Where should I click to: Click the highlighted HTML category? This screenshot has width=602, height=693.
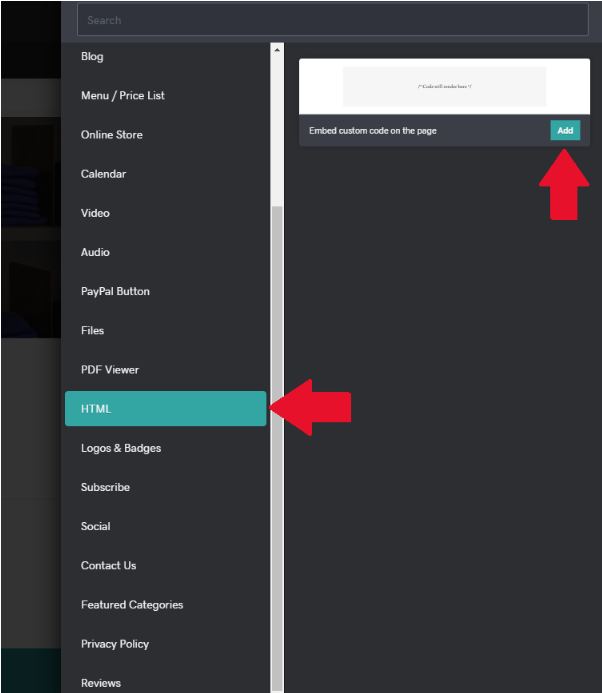tap(165, 409)
